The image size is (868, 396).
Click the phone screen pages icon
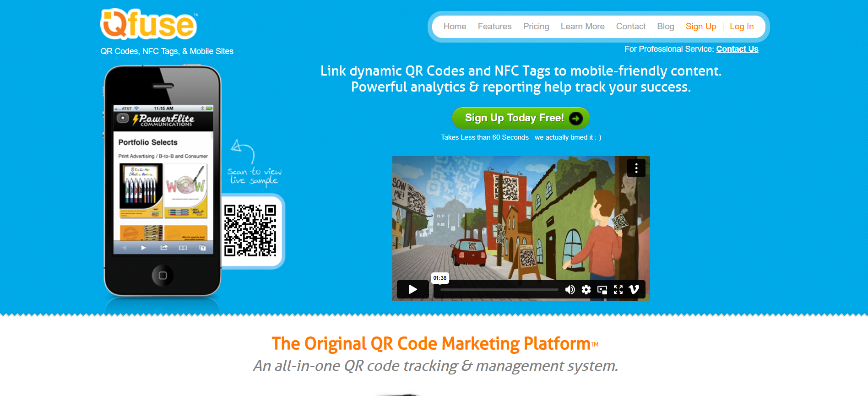tap(202, 248)
